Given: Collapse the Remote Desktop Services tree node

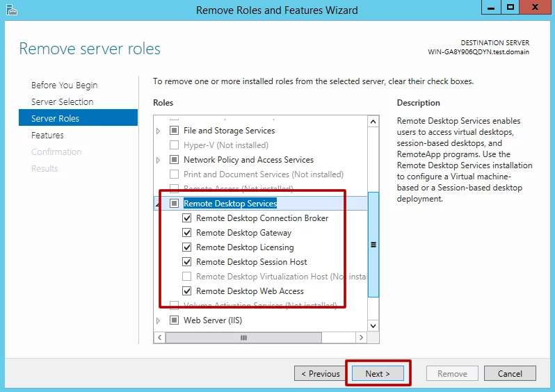Looking at the screenshot, I should (x=159, y=204).
